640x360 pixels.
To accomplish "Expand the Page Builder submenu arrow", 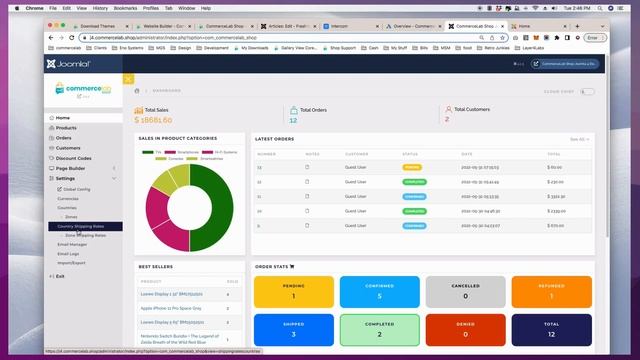I will pos(114,168).
